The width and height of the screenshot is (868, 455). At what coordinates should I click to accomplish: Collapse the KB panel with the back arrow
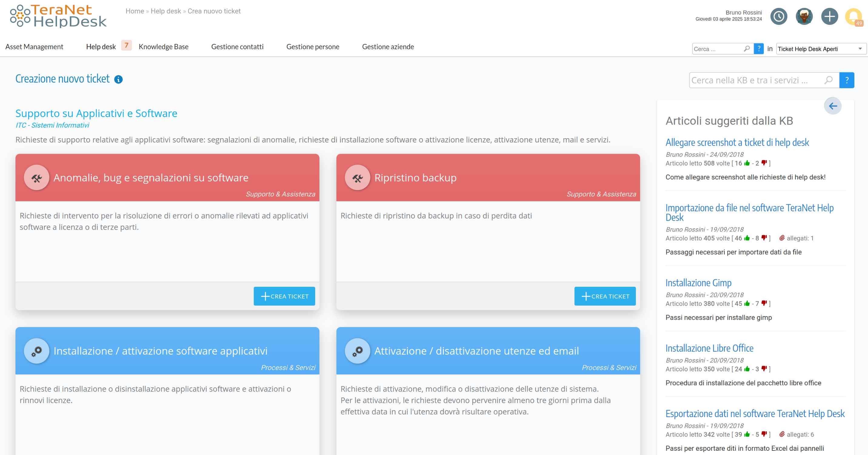833,106
